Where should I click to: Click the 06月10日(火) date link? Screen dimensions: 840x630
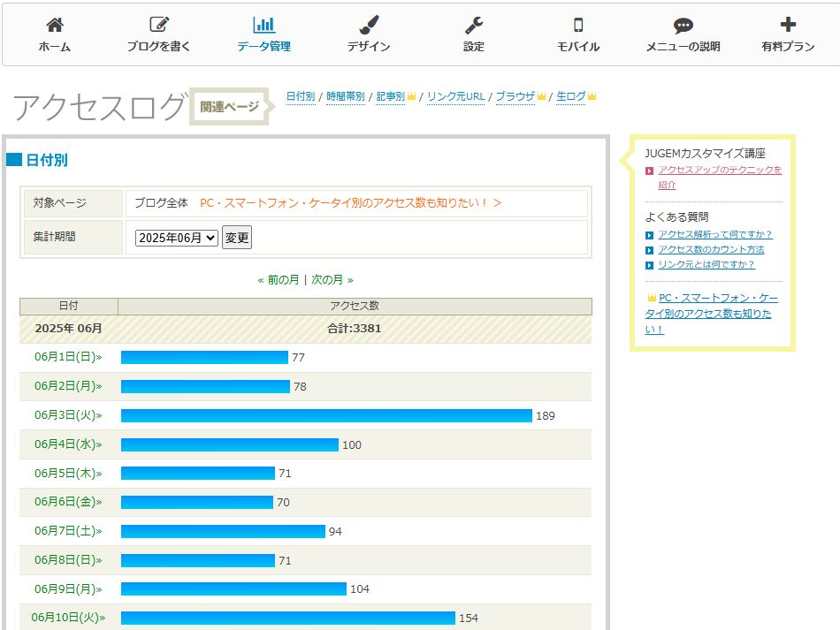coord(68,618)
